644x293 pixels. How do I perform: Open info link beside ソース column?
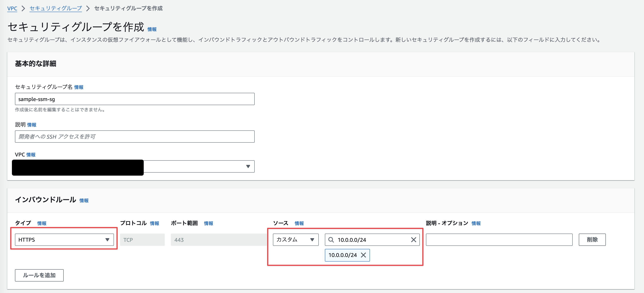click(x=299, y=223)
